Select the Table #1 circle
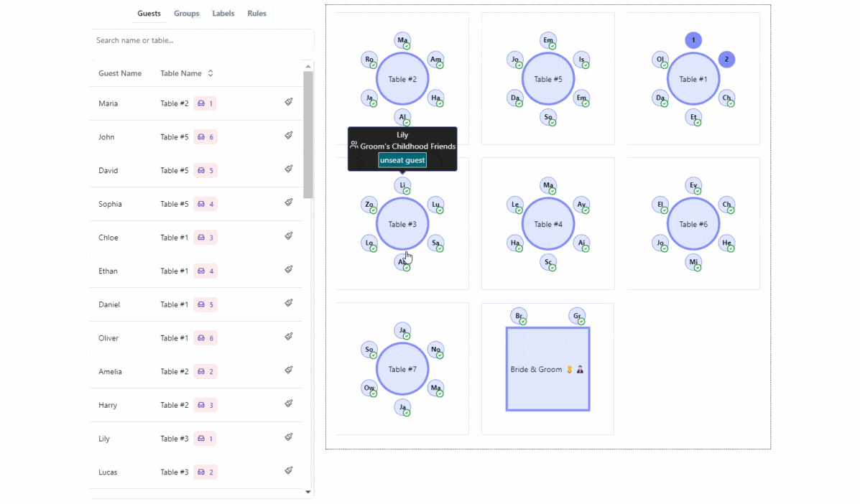The height and width of the screenshot is (504, 860). (693, 79)
